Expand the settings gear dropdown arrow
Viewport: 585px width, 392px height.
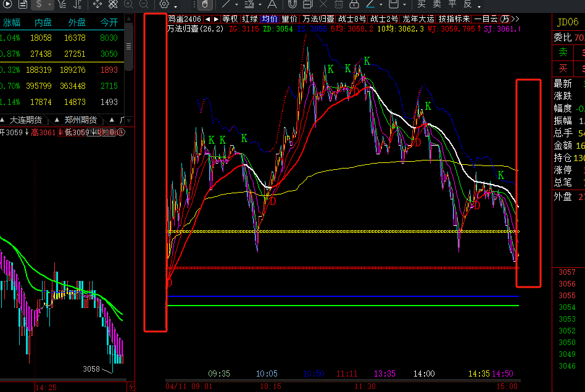[175, 6]
